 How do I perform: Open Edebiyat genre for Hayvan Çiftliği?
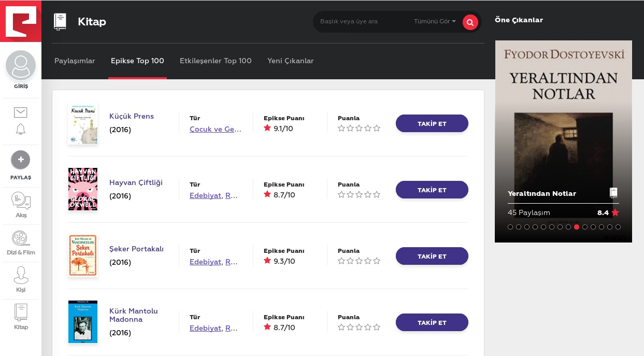(205, 195)
